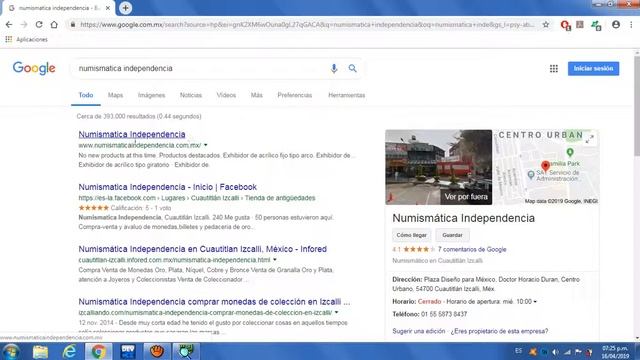The width and height of the screenshot is (640, 360).
Task: Open the browser home page icon
Action: tap(54, 24)
